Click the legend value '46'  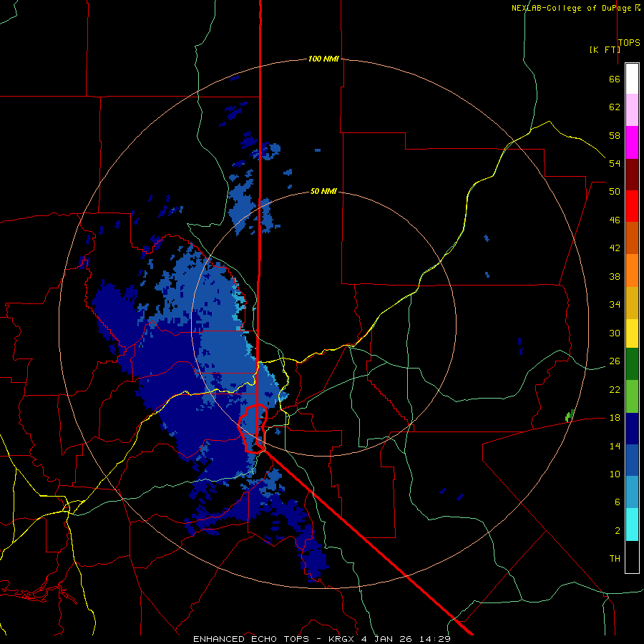coord(615,220)
